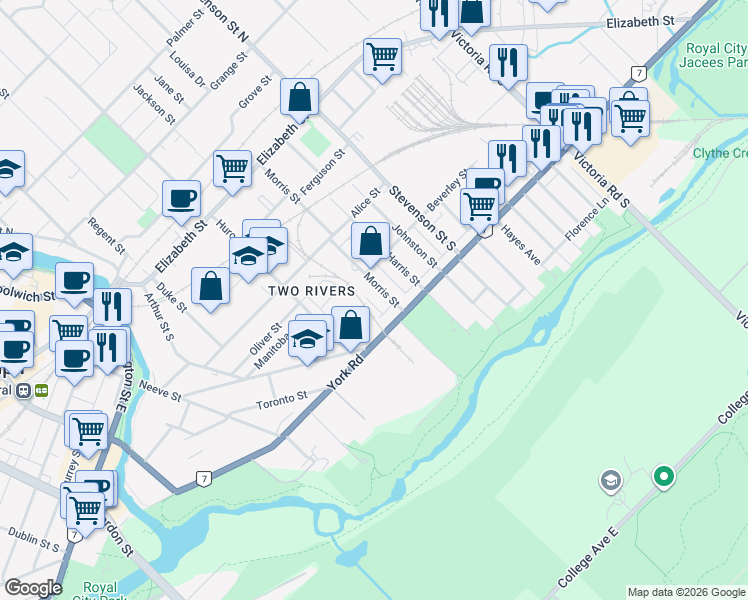Open the Google logo link
This screenshot has width=748, height=600.
[x=33, y=588]
